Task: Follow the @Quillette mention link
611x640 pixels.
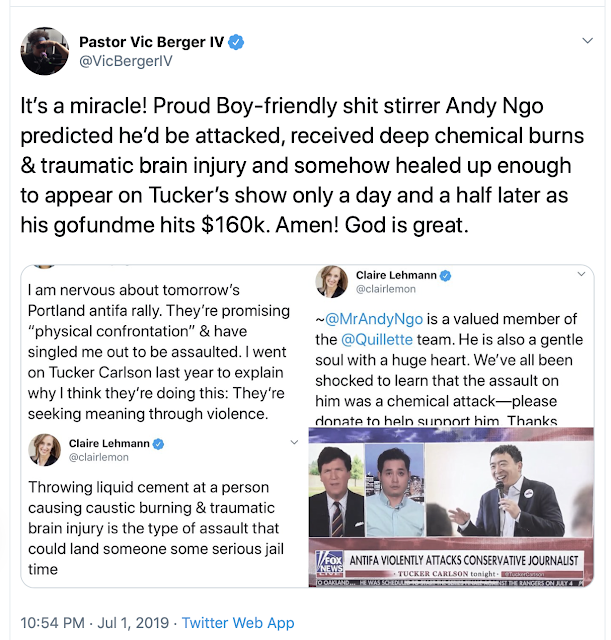Action: pyautogui.click(x=388, y=339)
